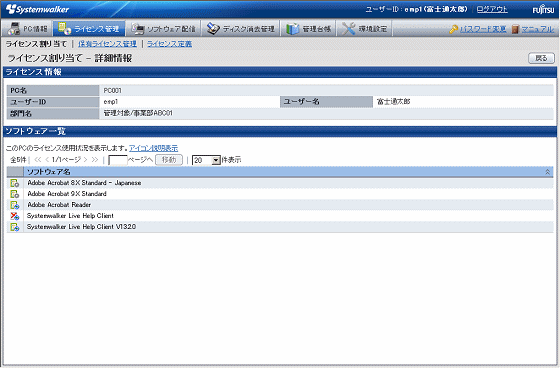Click the manual book icon

point(515,29)
